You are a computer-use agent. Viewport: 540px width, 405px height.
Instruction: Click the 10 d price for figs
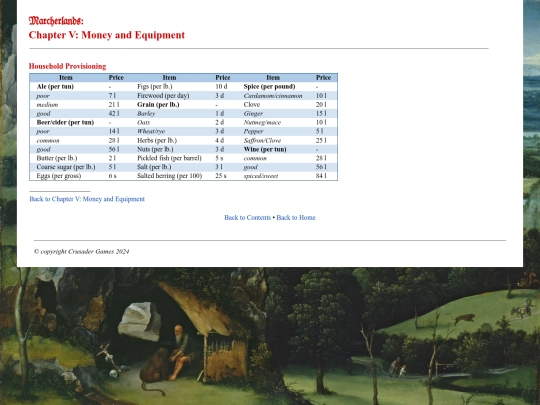221,86
